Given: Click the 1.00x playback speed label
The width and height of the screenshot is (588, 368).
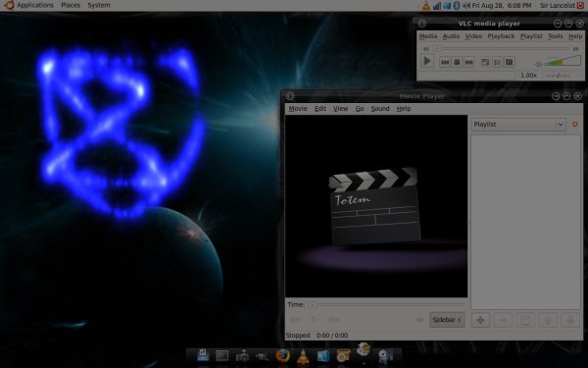Looking at the screenshot, I should (x=528, y=76).
